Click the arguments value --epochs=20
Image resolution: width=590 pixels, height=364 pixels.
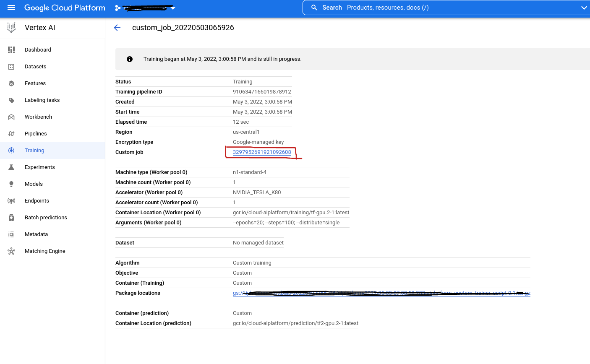pos(286,223)
